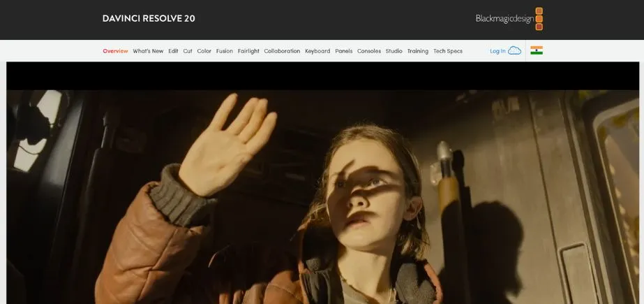Open the Color tab
Viewport: 644px width, 304px height.
click(x=204, y=51)
